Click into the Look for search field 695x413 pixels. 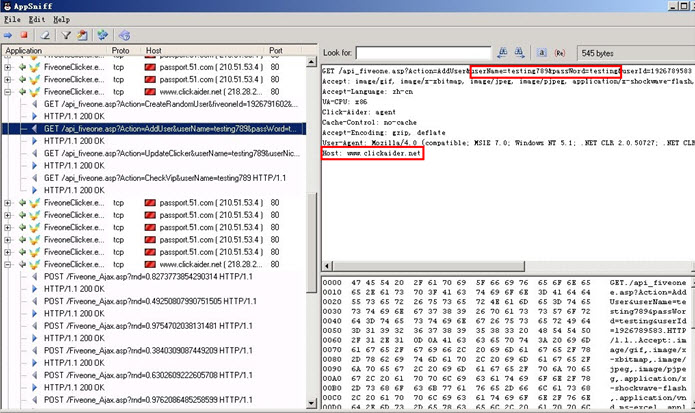coord(423,51)
